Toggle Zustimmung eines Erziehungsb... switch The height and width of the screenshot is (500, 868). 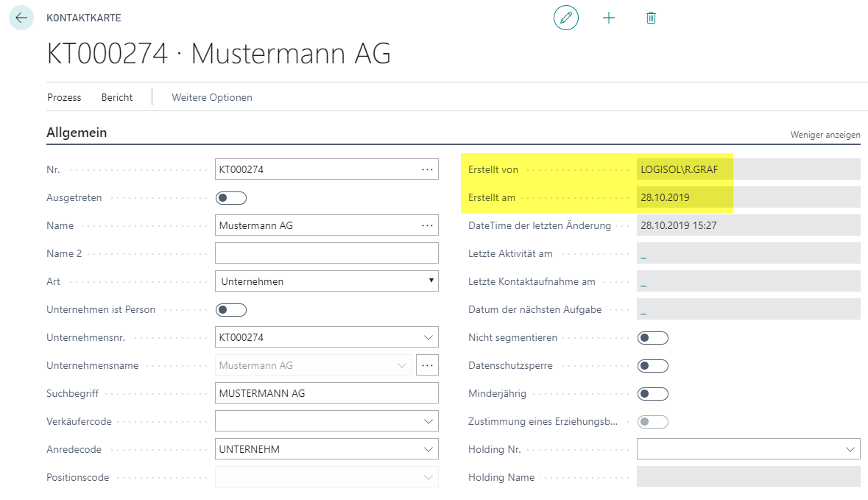coord(653,422)
